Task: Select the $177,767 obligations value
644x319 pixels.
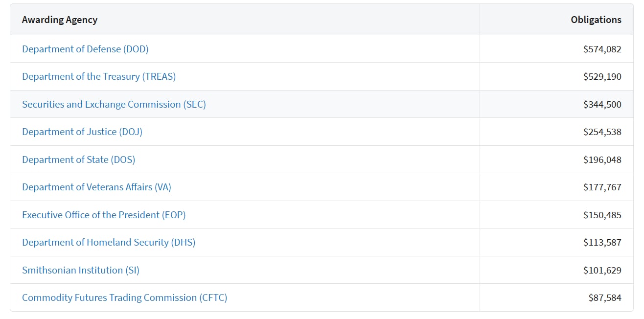Action: coord(602,187)
